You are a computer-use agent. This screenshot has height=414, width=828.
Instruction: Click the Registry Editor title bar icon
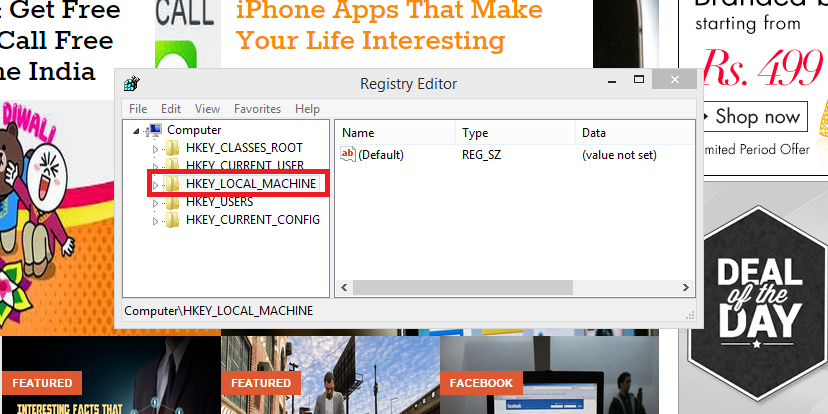pyautogui.click(x=131, y=83)
